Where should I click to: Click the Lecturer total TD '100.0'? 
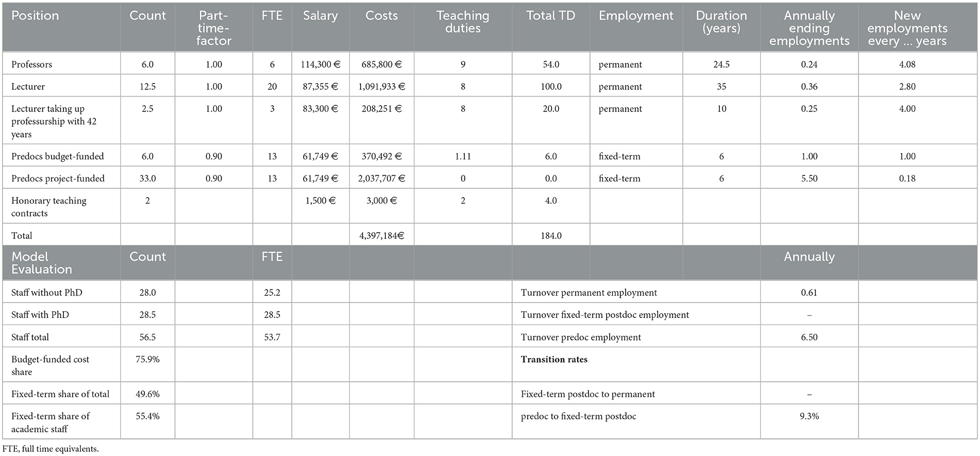pos(551,87)
